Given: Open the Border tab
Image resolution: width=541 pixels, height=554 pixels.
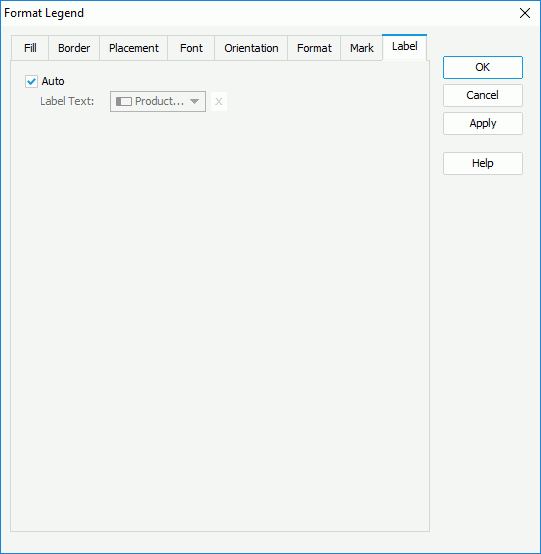Looking at the screenshot, I should tap(74, 48).
